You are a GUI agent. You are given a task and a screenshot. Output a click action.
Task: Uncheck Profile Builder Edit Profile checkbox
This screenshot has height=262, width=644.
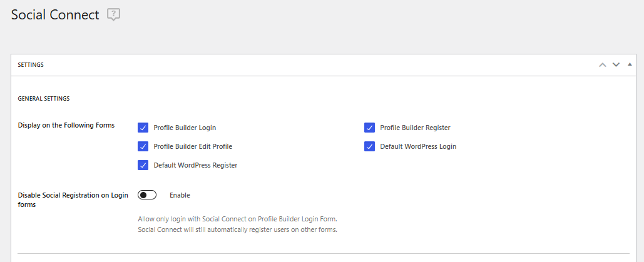point(143,146)
